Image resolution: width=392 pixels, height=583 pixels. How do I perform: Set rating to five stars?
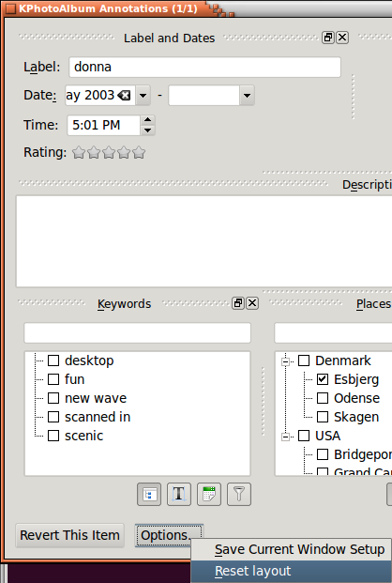pos(139,152)
